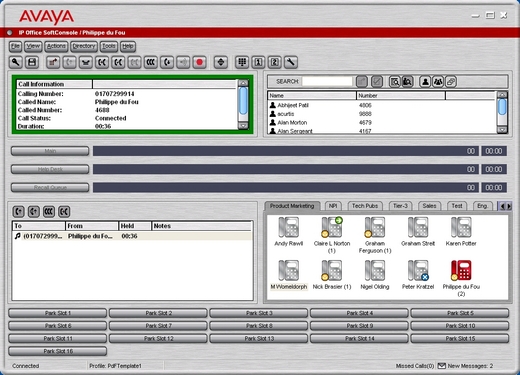
Task: Click the Hang Up handset toolbar icon
Action: pos(86,62)
